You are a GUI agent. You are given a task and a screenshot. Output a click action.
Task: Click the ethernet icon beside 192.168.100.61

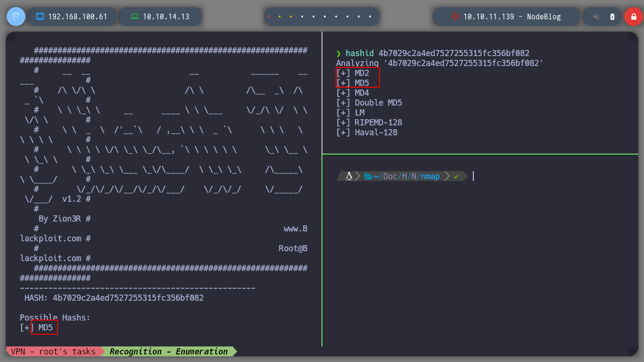click(x=40, y=16)
